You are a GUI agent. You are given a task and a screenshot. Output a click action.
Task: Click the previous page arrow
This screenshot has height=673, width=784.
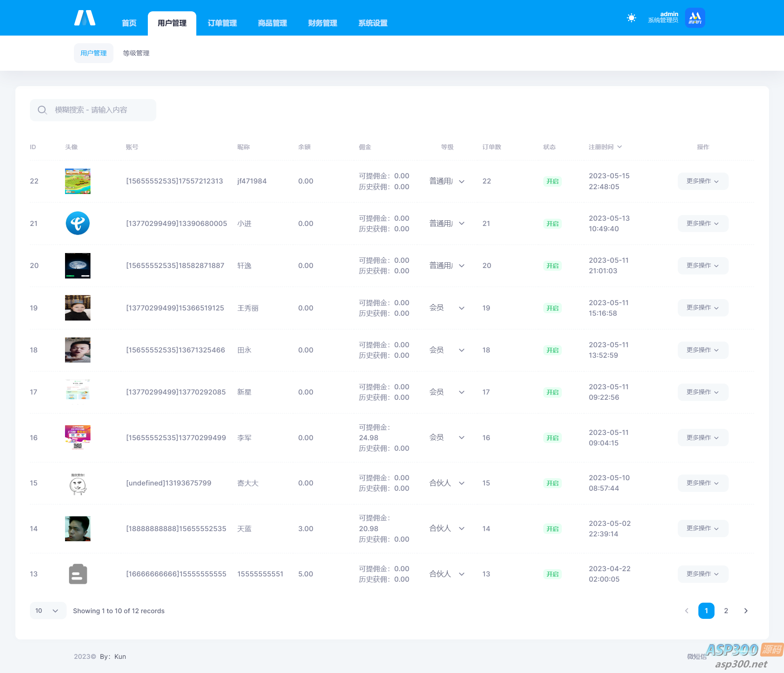[687, 611]
